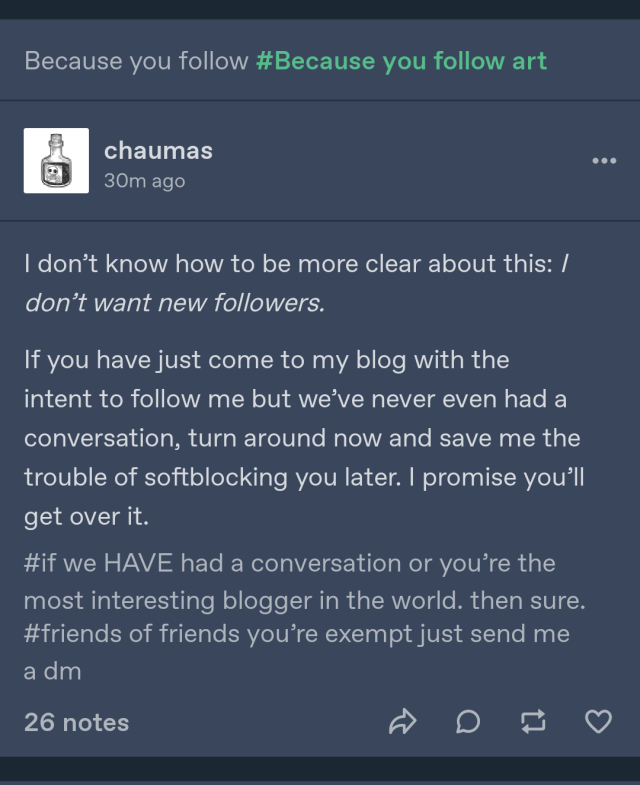Click the a dm text ending the tags
Screen dimensions: 640x785
(52, 672)
